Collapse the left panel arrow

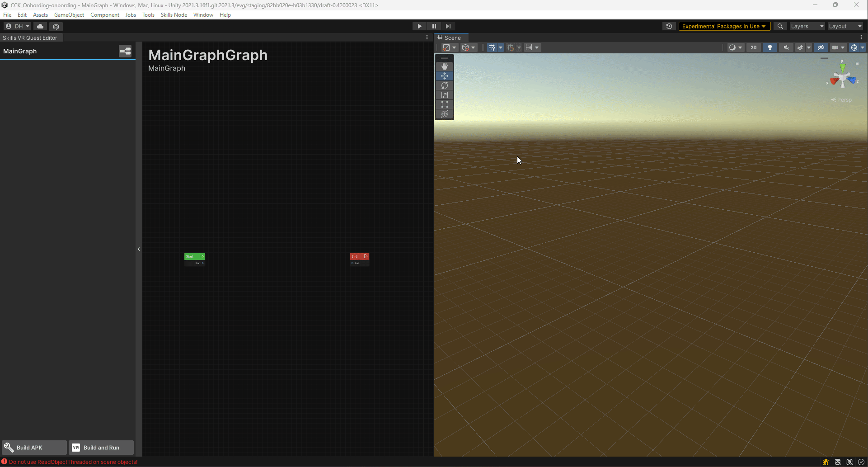tap(139, 249)
